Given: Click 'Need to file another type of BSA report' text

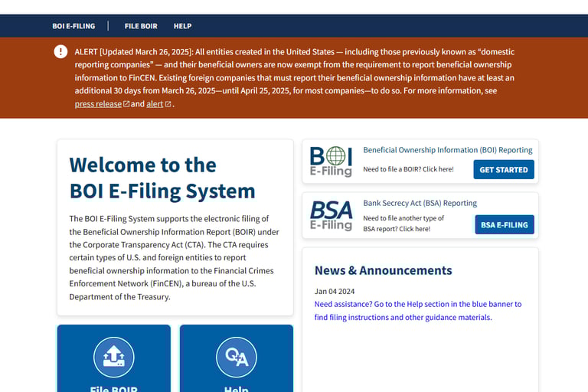Looking at the screenshot, I should (x=403, y=224).
